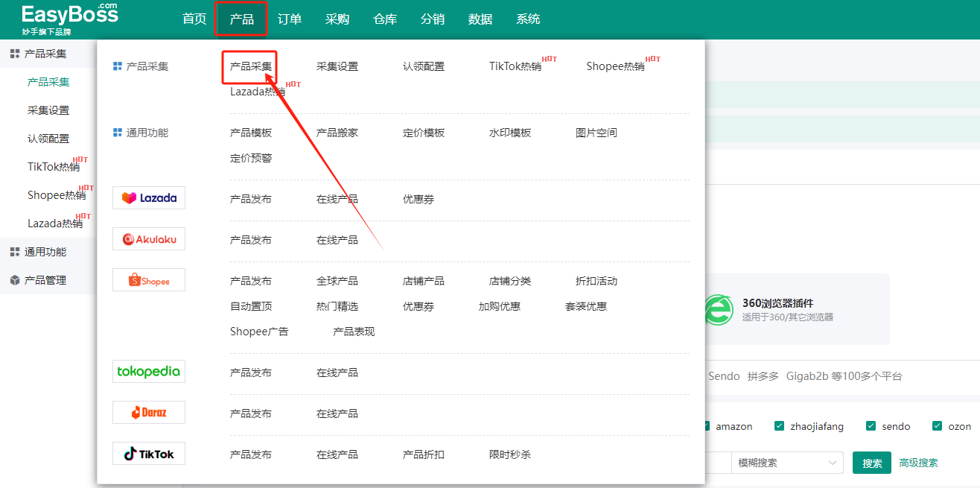Open 定价预警 under 通用功能
Screen dimensions: 980x488
[x=251, y=158]
